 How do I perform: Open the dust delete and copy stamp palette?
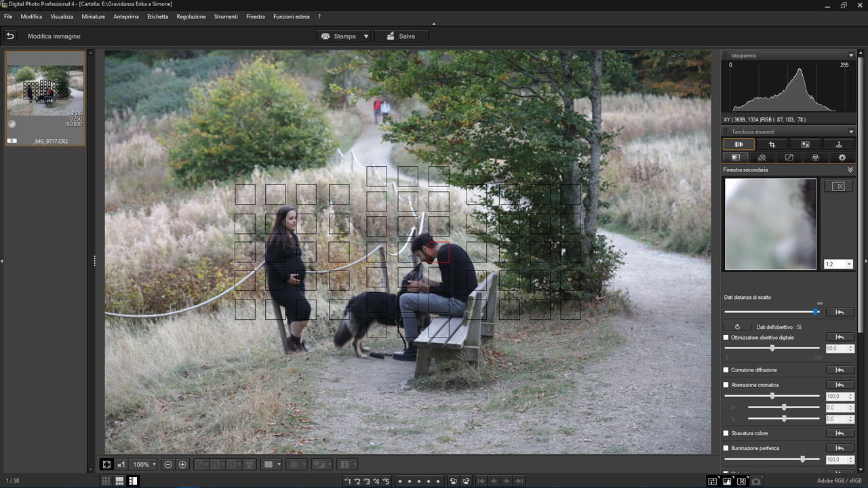point(805,144)
